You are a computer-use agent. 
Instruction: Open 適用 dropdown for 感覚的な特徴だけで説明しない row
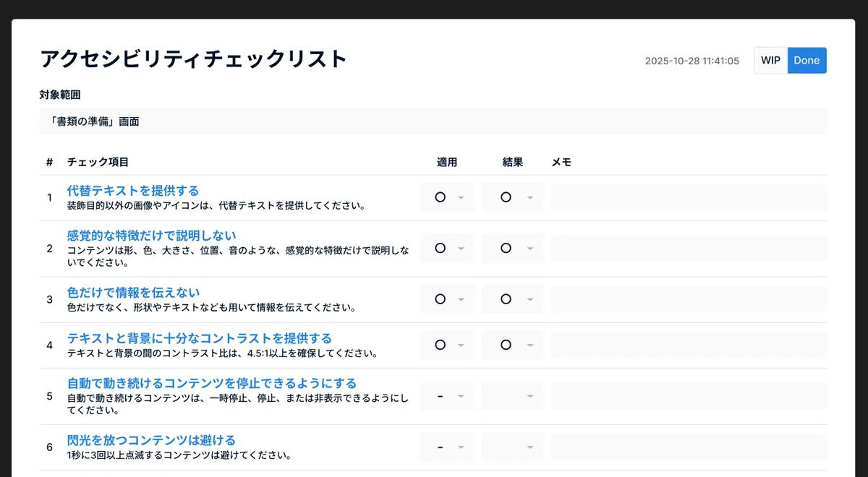pyautogui.click(x=448, y=248)
